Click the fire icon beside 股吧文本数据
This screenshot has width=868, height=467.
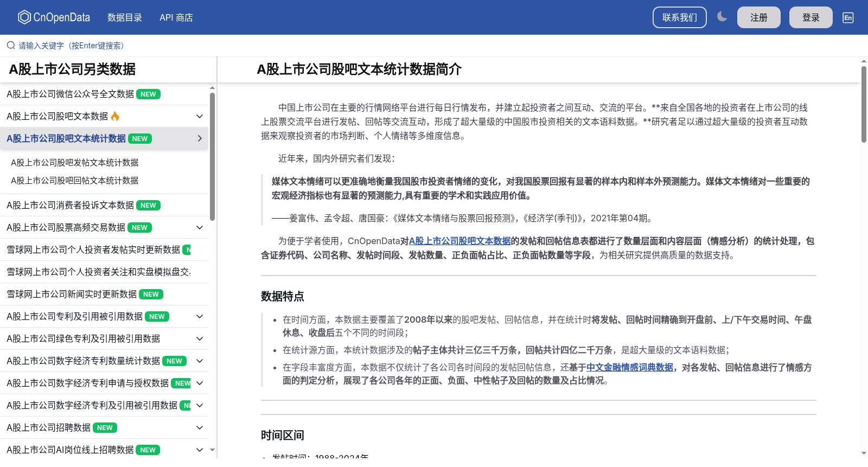(x=115, y=116)
